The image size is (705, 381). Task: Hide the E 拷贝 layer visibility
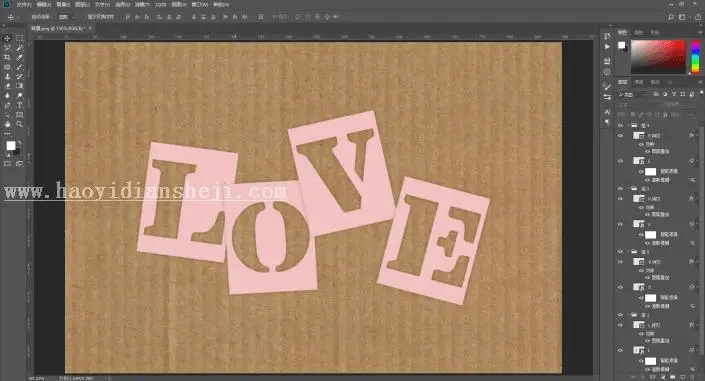tap(621, 135)
